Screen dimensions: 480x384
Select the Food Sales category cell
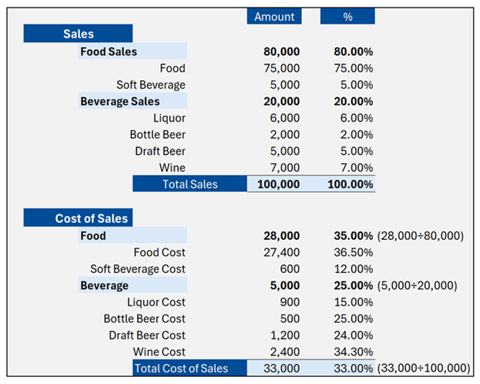click(133, 51)
